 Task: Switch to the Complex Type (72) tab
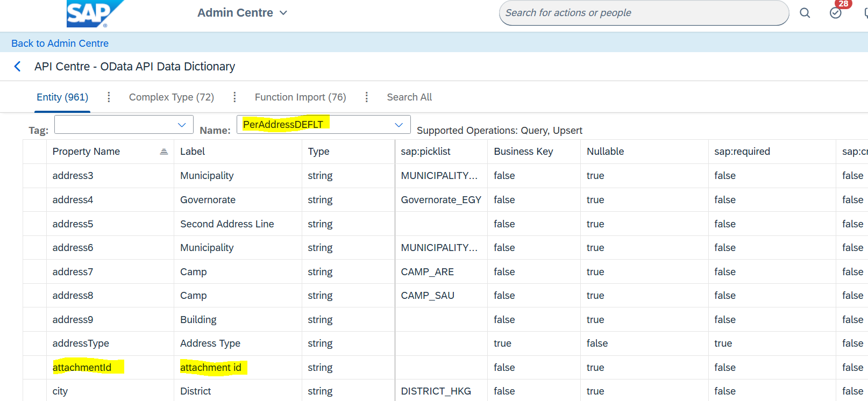click(172, 97)
